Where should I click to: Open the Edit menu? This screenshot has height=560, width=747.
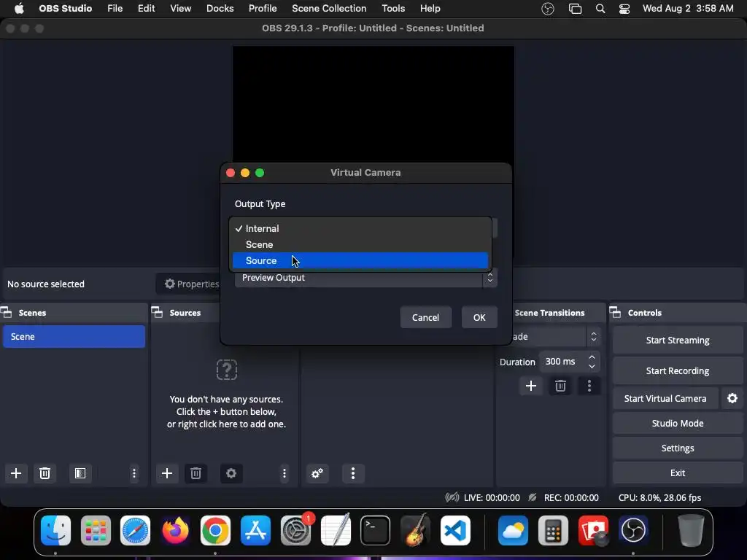pos(146,9)
